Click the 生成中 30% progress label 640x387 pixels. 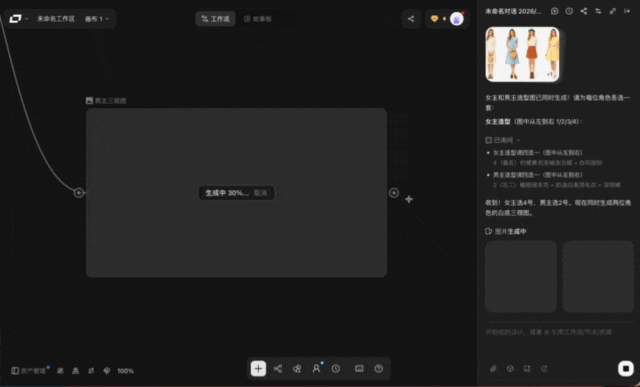[x=227, y=193]
